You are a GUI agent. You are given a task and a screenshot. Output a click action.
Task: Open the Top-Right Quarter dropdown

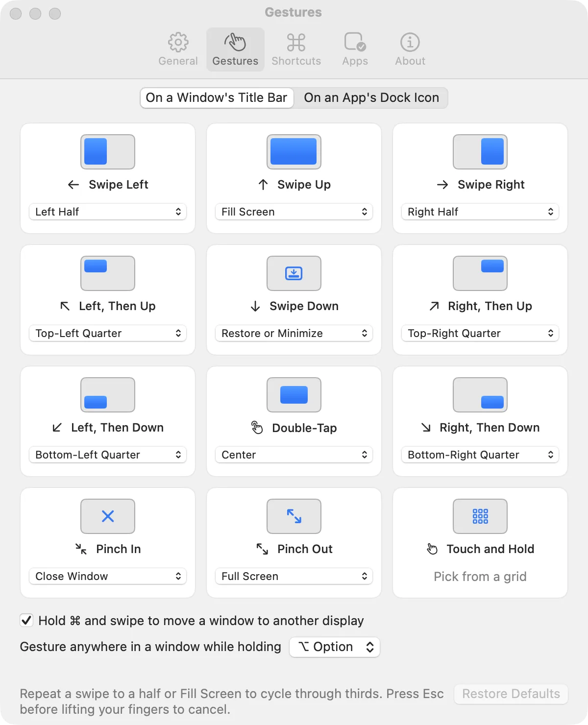(x=480, y=333)
